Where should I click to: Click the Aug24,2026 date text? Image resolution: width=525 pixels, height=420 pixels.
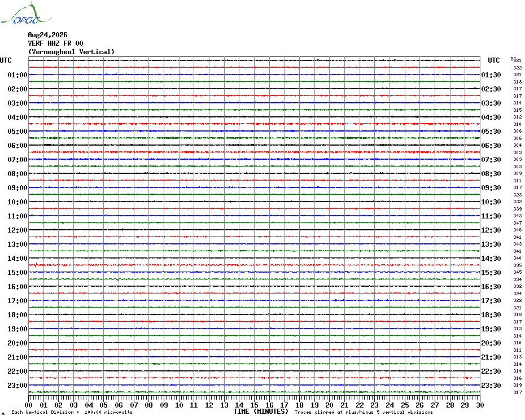pyautogui.click(x=47, y=35)
